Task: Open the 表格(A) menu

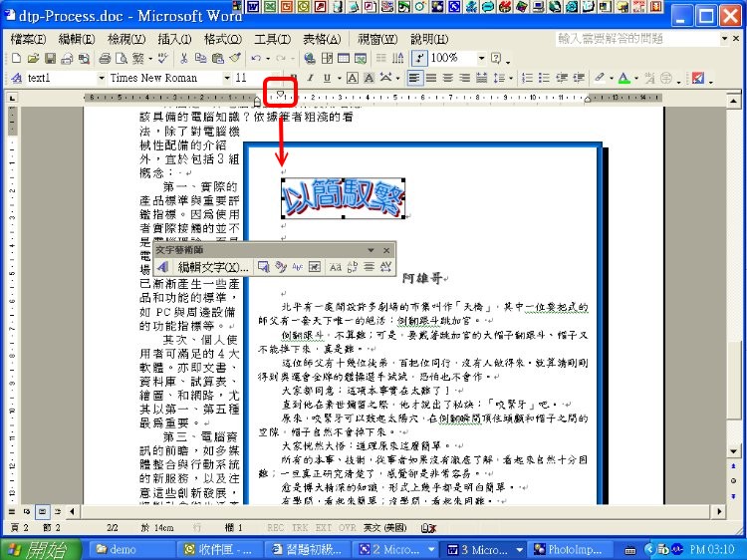Action: [322, 39]
